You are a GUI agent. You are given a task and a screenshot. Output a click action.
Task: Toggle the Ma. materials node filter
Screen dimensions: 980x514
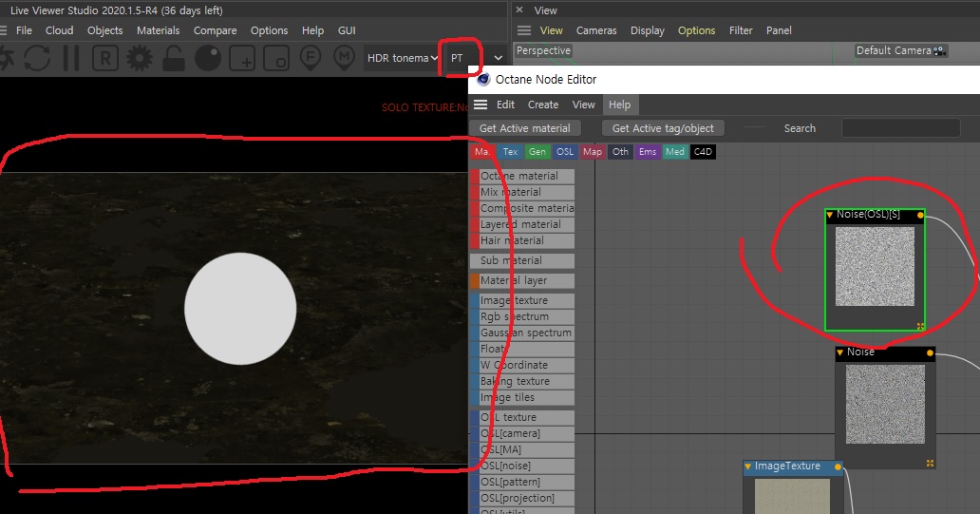481,152
